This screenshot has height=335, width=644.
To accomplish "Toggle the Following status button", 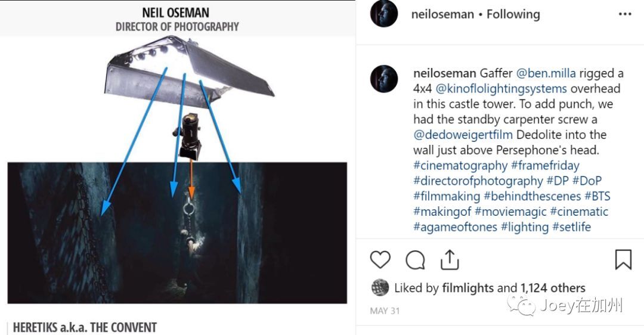I will coord(513,14).
